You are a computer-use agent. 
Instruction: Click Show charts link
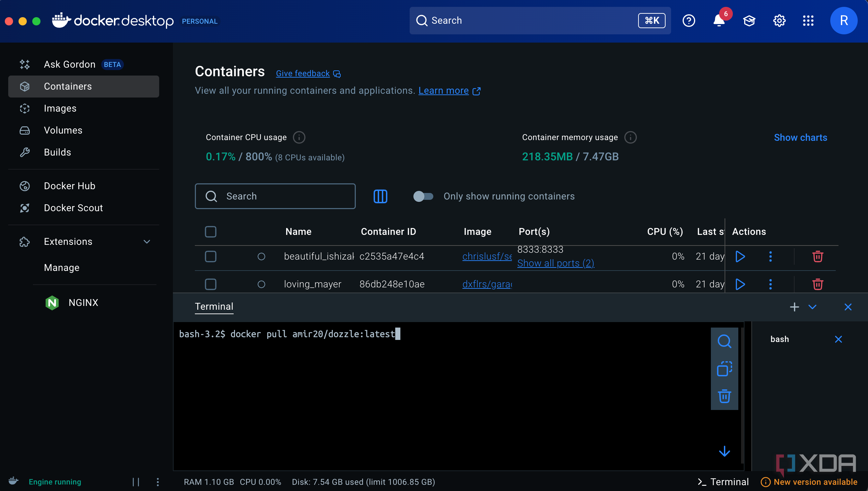click(800, 138)
